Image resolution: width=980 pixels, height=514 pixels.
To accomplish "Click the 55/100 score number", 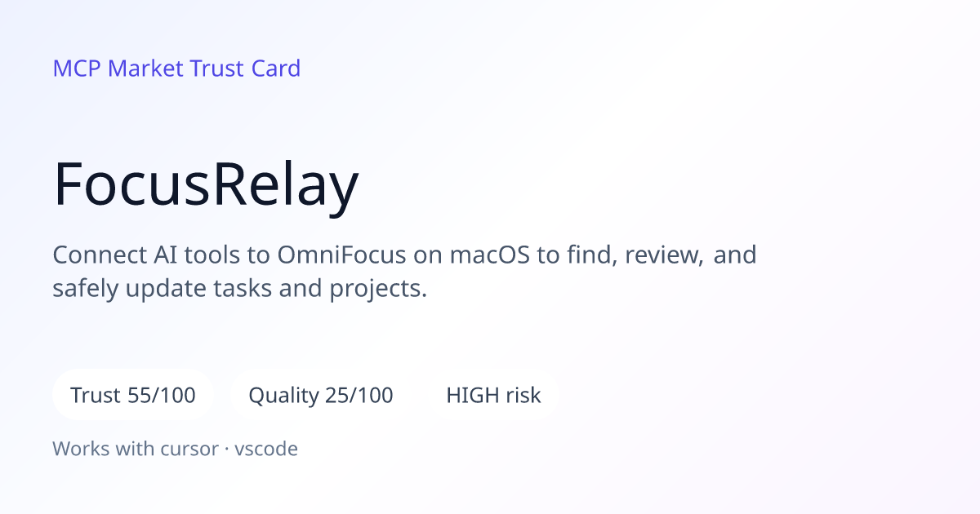I will (162, 396).
